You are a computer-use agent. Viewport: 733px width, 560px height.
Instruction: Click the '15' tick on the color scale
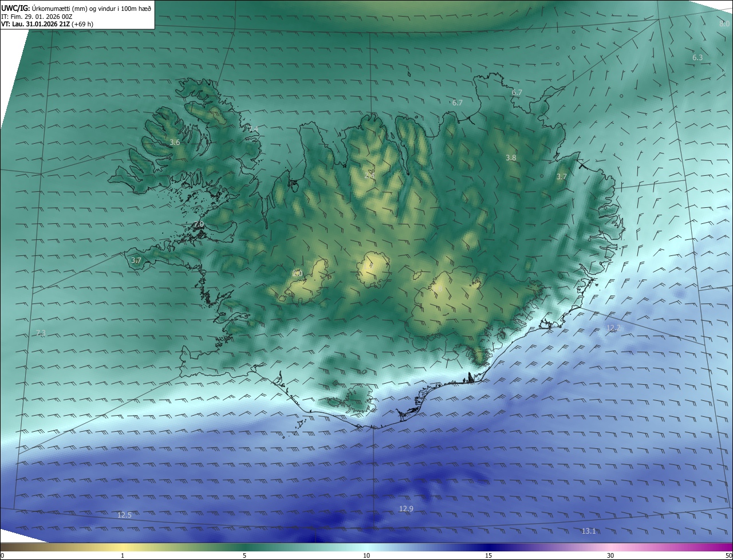[488, 555]
